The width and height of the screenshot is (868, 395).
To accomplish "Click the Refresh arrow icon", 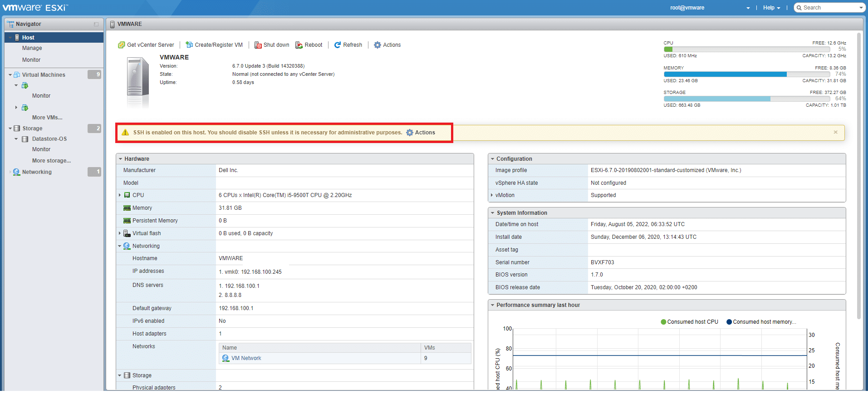I will (x=338, y=45).
